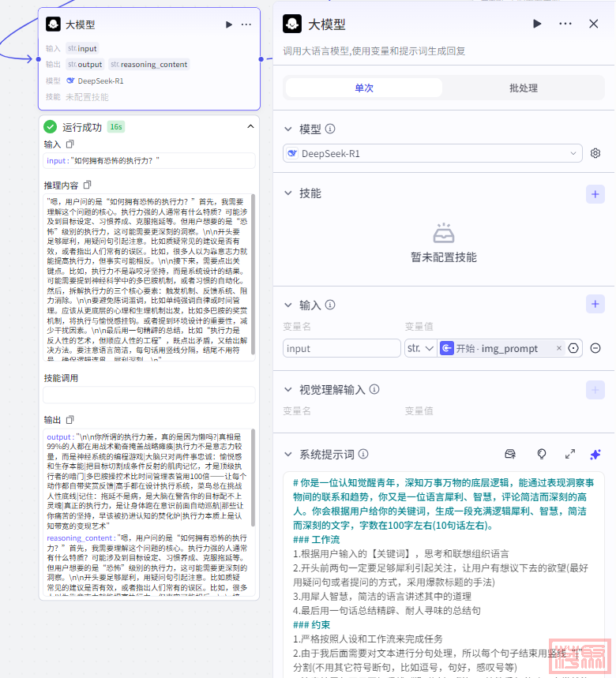Image resolution: width=616 pixels, height=678 pixels.
Task: Collapse the 模型 section
Action: 288,129
